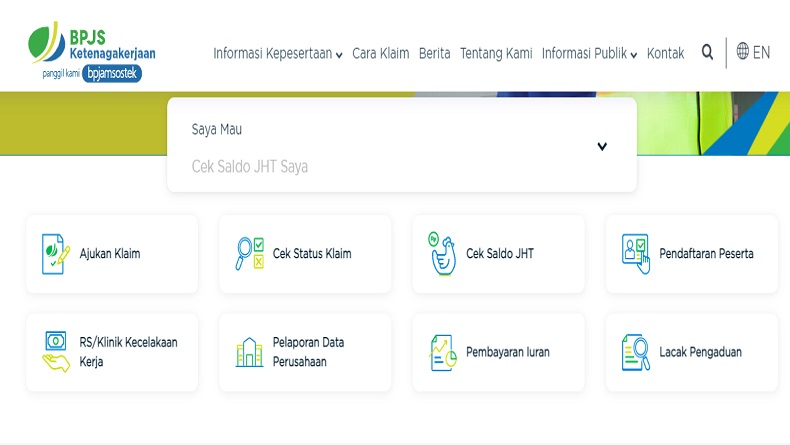This screenshot has width=790, height=445.
Task: Select the Cek Saldo JHT Saya field
Action: (250, 167)
